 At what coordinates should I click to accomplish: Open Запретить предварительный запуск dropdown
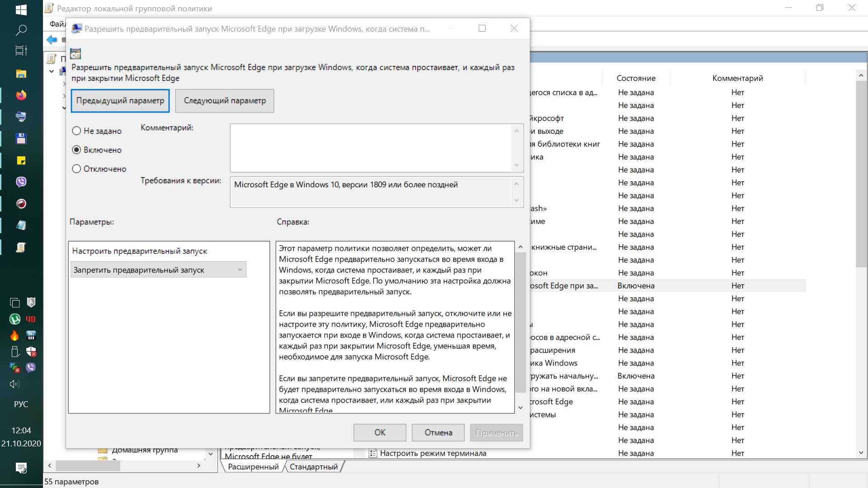[158, 270]
